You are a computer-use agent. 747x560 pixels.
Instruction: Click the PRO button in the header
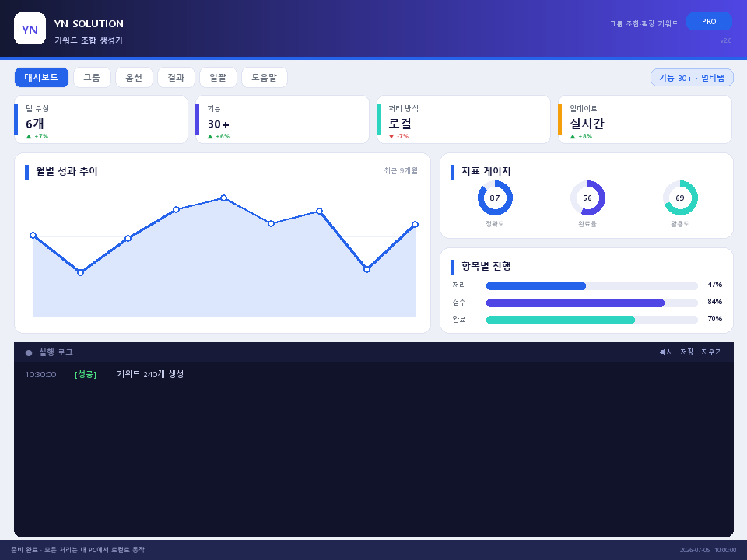(x=709, y=22)
